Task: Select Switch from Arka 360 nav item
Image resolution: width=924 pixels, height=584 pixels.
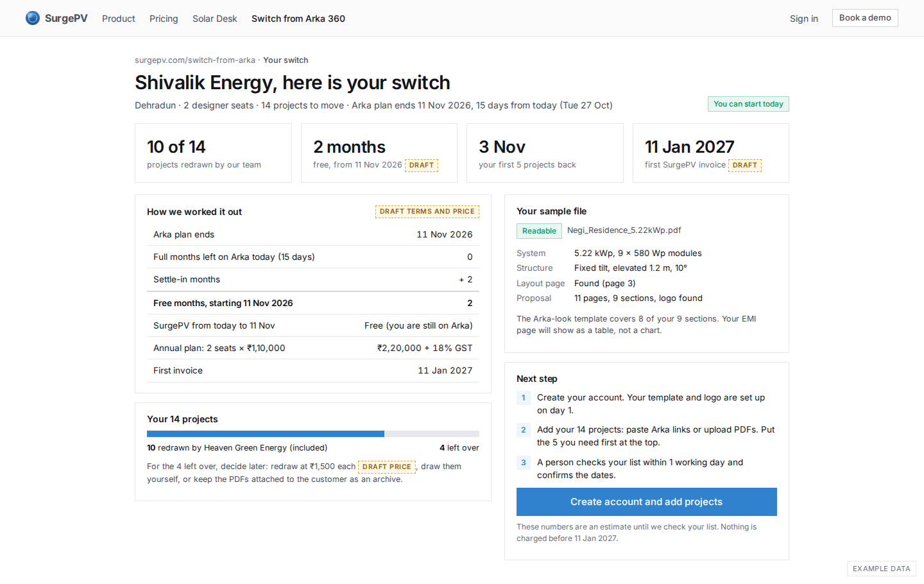Action: 298,19
